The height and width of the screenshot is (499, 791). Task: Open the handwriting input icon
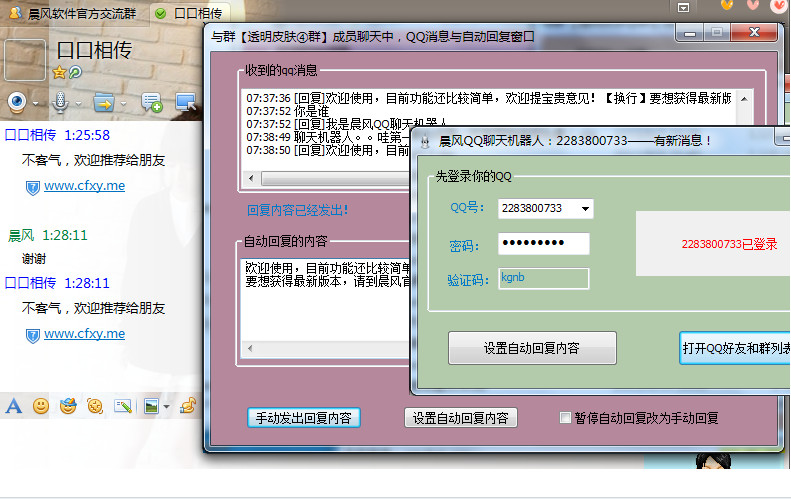(x=123, y=406)
